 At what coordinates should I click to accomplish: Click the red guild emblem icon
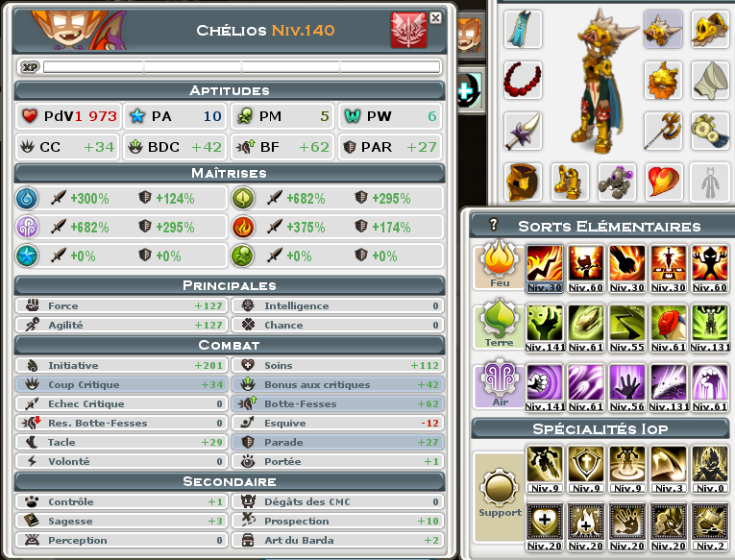coord(408,31)
